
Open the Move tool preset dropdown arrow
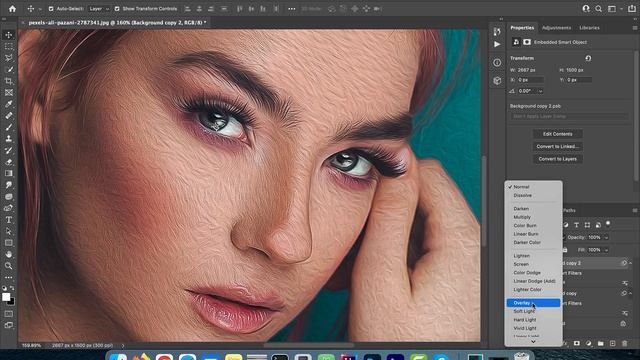coord(40,9)
